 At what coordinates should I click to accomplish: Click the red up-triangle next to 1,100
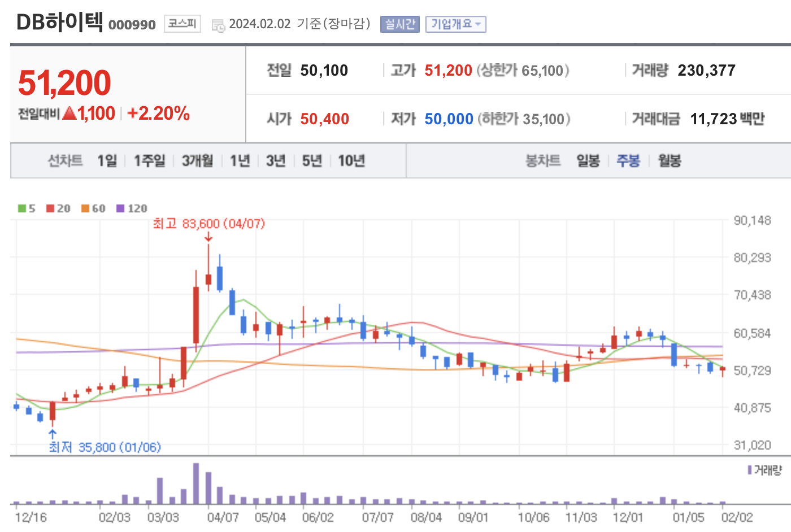click(x=69, y=114)
